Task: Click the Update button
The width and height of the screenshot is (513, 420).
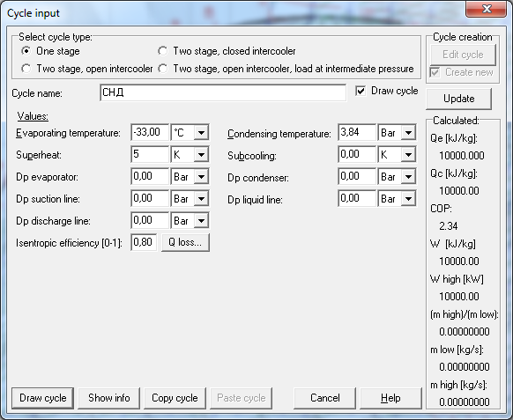Action: 458,99
